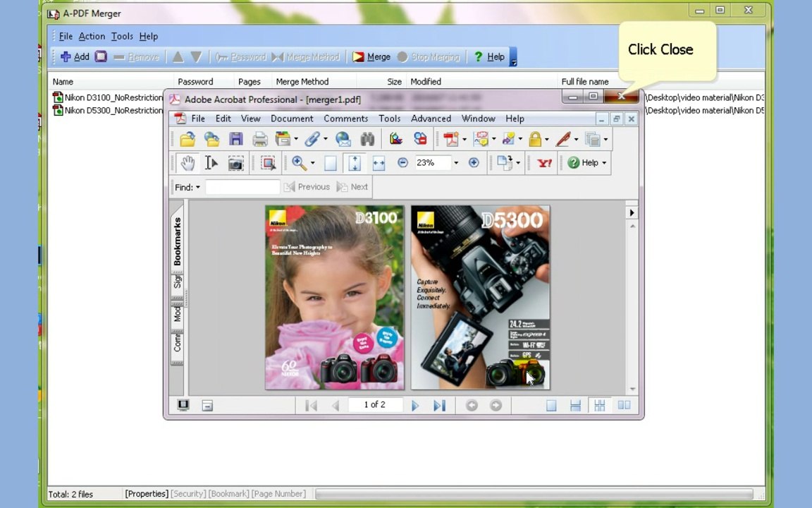Click the Email globe envelope icon
Viewport: 812px width, 508px height.
coord(343,139)
